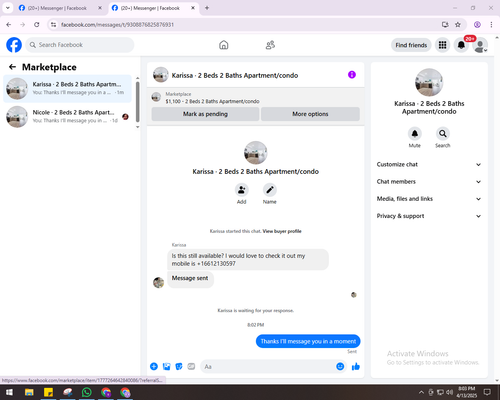Expand Customize chat section
Image resolution: width=500 pixels, height=400 pixels.
point(429,164)
